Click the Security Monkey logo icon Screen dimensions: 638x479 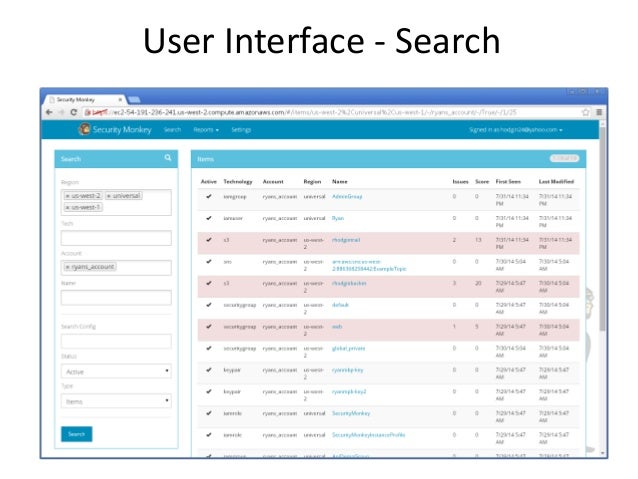84,129
